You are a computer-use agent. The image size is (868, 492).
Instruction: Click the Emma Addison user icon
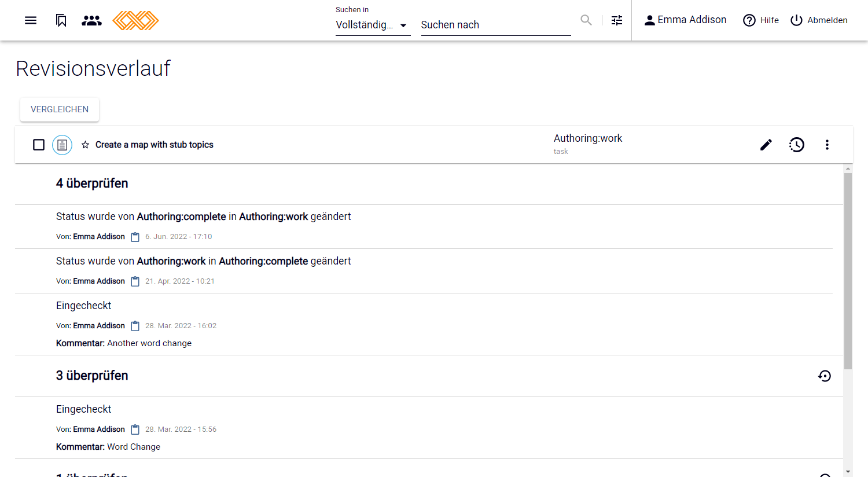click(650, 20)
